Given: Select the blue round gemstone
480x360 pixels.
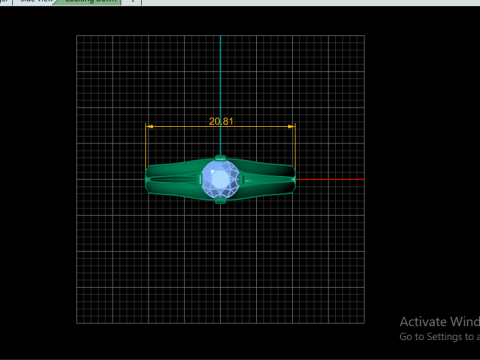Looking at the screenshot, I should coord(220,179).
